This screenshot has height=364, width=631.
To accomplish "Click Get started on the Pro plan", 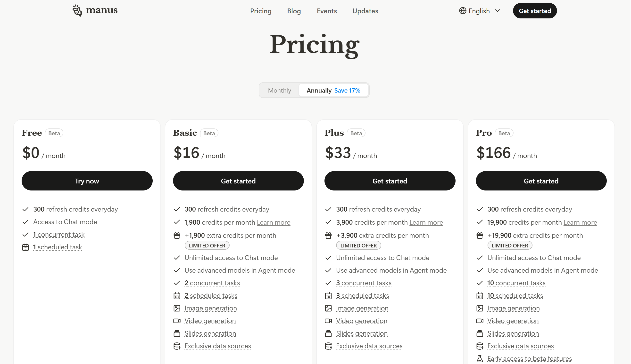I will click(541, 181).
